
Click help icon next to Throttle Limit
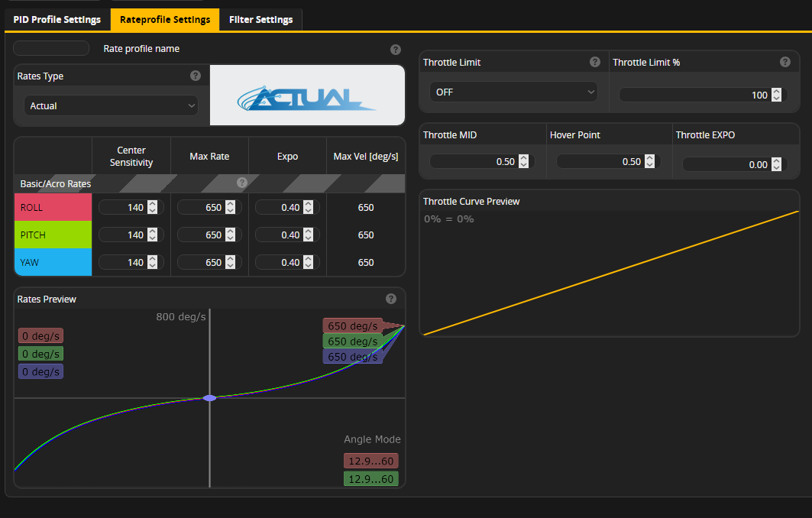pyautogui.click(x=595, y=62)
